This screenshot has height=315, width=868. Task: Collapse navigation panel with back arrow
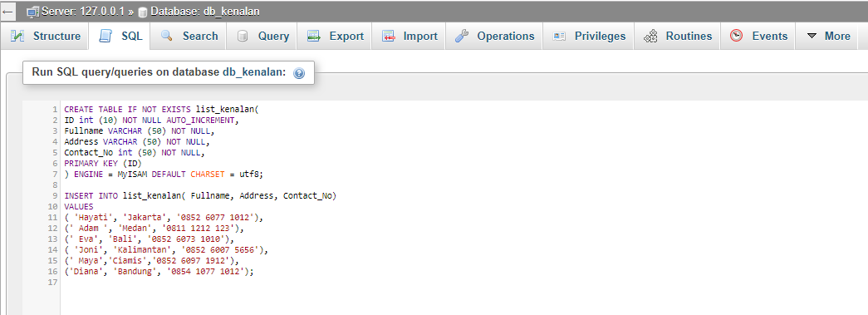8,11
